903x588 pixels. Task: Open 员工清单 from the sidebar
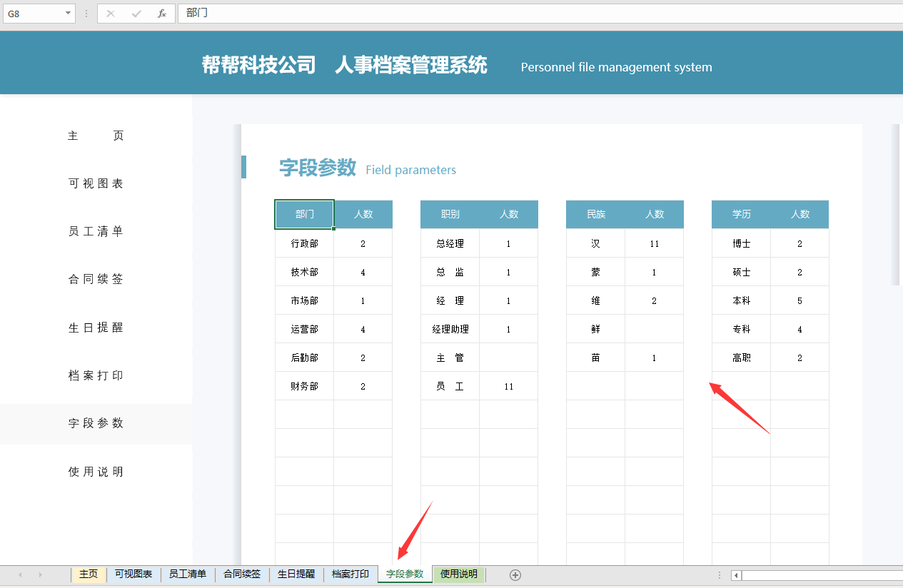[96, 231]
